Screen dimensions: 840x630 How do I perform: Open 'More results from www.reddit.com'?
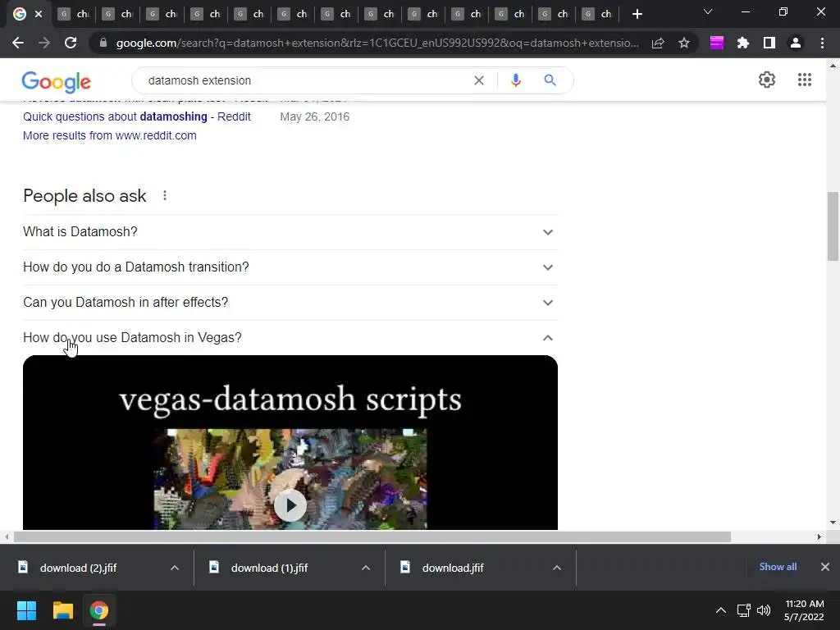click(110, 135)
